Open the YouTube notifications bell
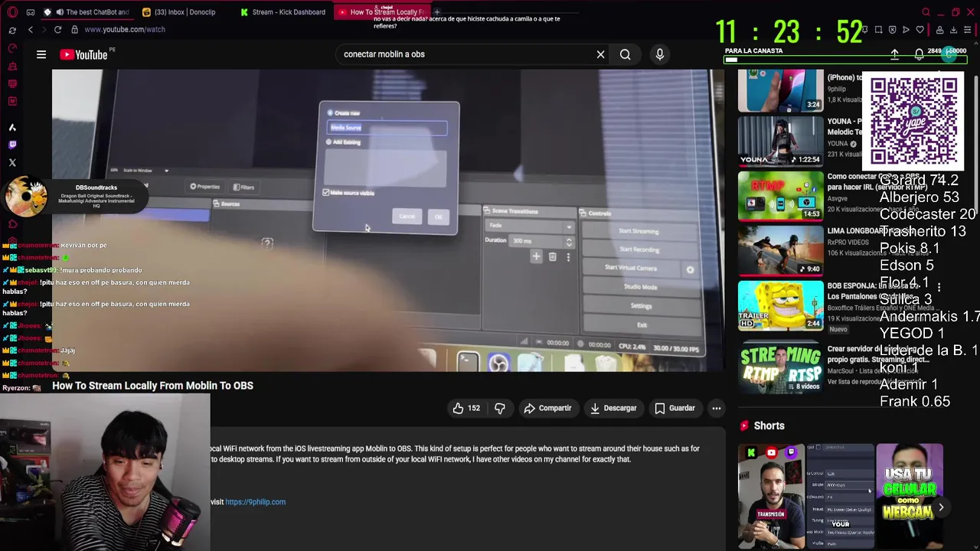Screen dimensions: 980x551 click(x=919, y=54)
